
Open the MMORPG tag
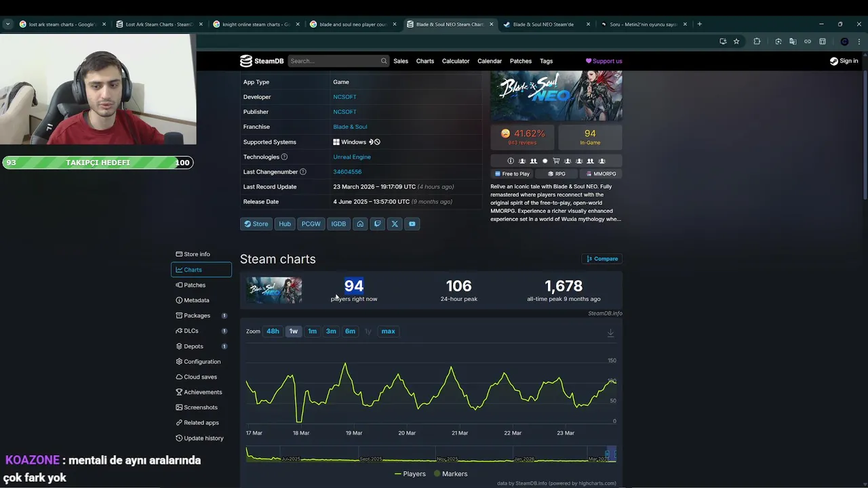[600, 174]
